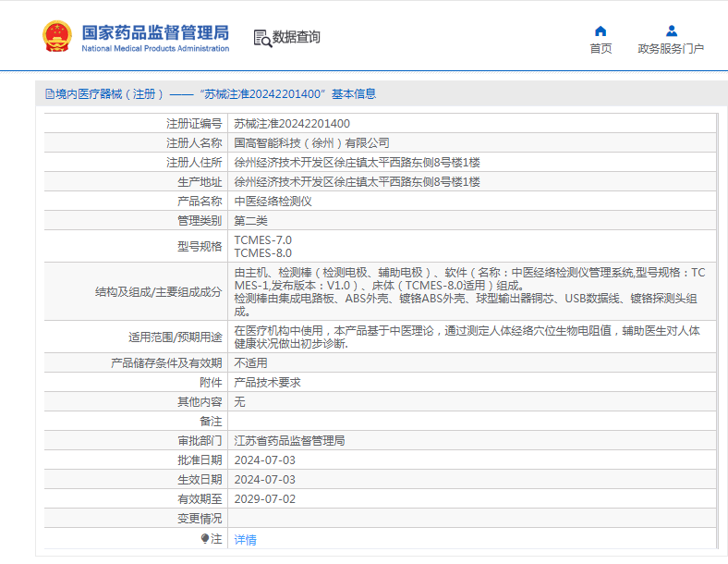This screenshot has height=564, width=728.
Task: Click the 批准日期 value 2024-07-03
Action: 264,460
